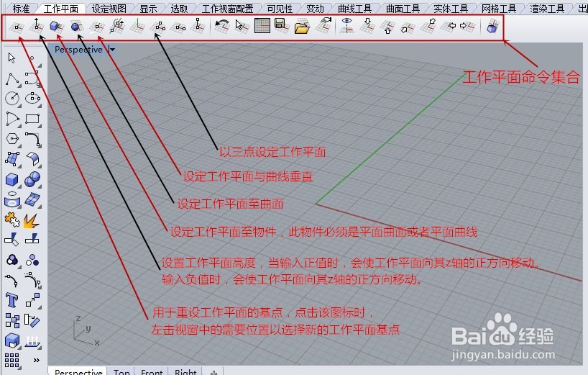Screen dimensions: 588x375
Task: Click the Join puzzle pieces icon
Action: 12,220
